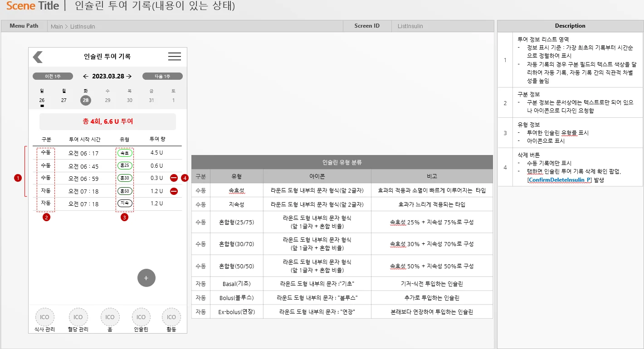Click the 이전 1주 button
This screenshot has width=644, height=349.
[53, 76]
